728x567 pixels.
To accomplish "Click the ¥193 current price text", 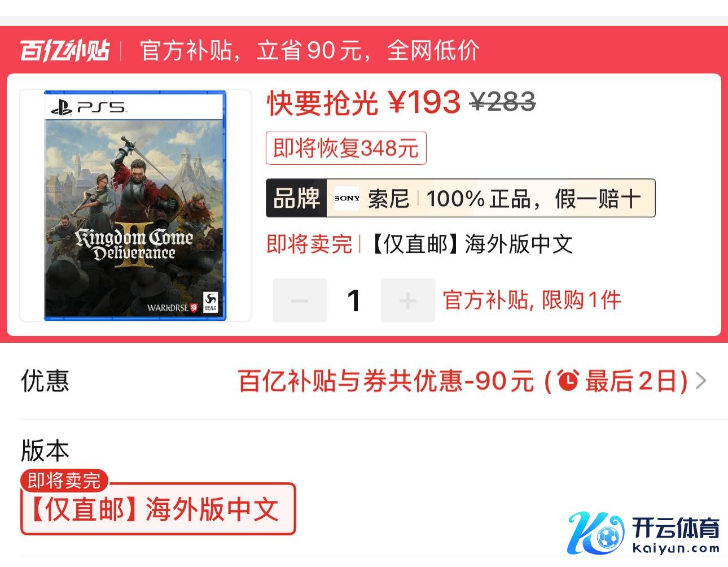I will click(424, 103).
